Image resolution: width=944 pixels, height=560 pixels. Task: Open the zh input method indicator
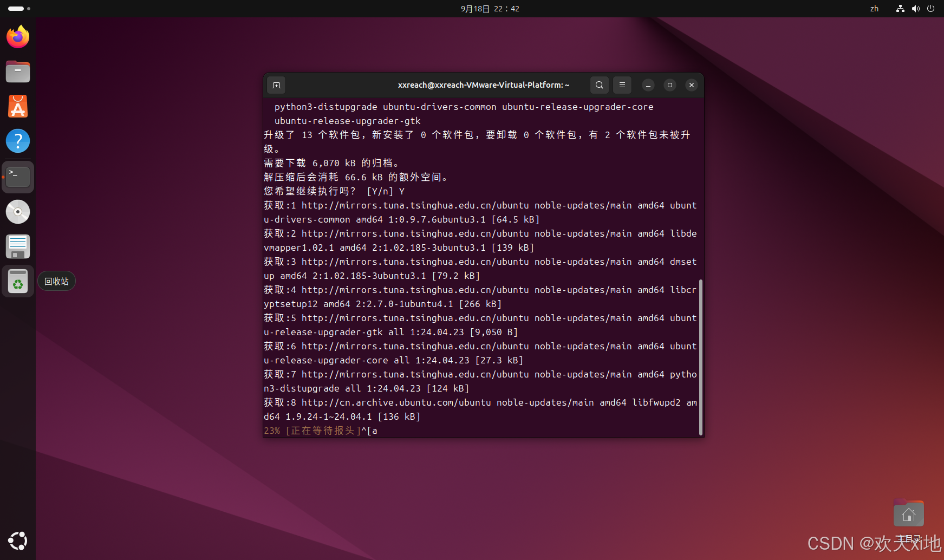874,9
